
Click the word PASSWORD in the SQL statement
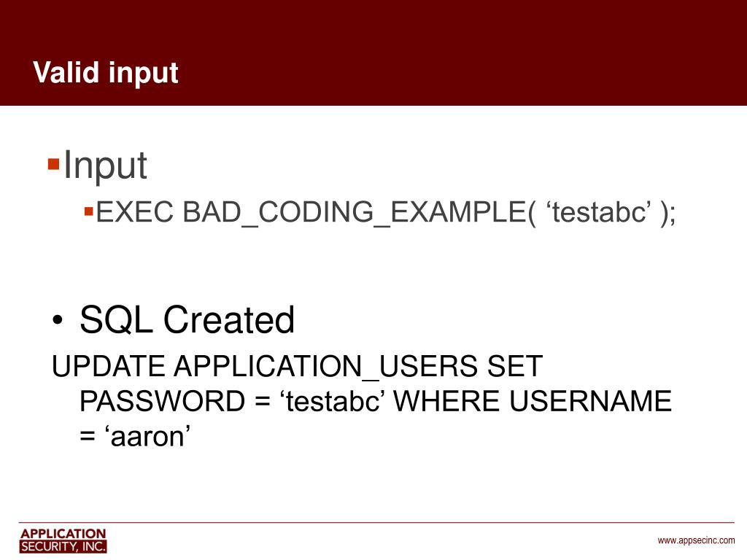(162, 401)
